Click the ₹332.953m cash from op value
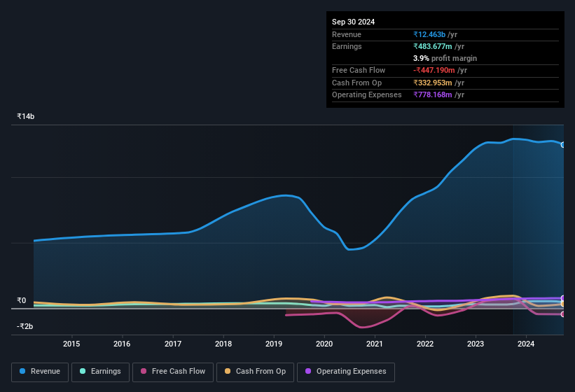This screenshot has height=392, width=575. tap(432, 83)
